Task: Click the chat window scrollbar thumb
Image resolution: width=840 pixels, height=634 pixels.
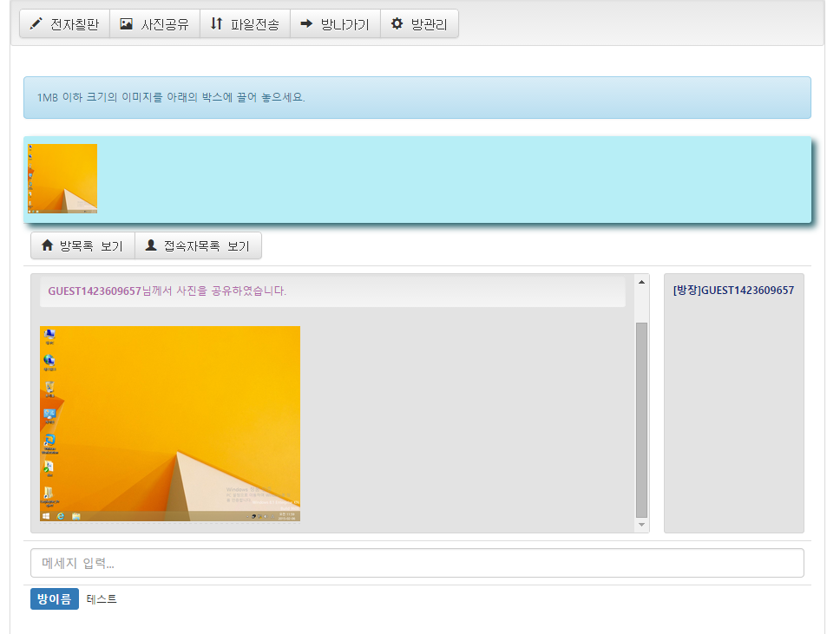Action: (x=642, y=420)
